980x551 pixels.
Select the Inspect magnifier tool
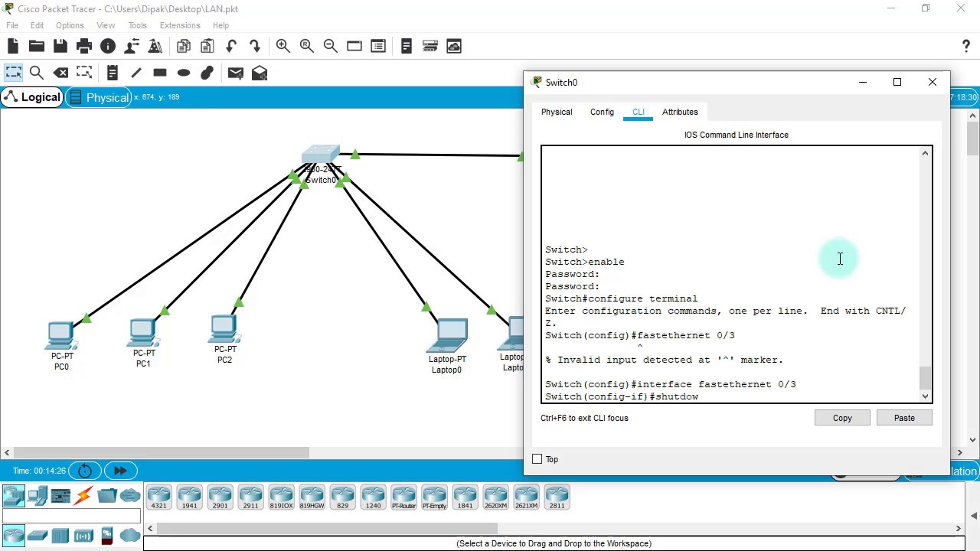click(36, 73)
